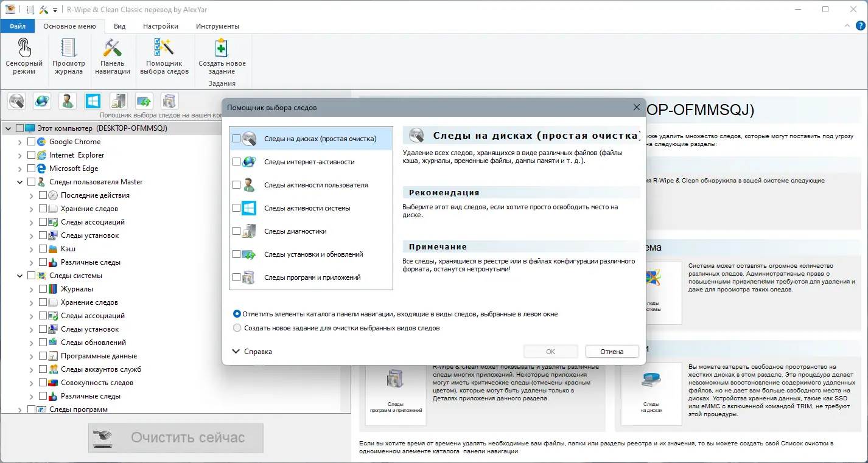Click the programs and apps toolbar icon
Screen dimensions: 868x463
[170, 101]
